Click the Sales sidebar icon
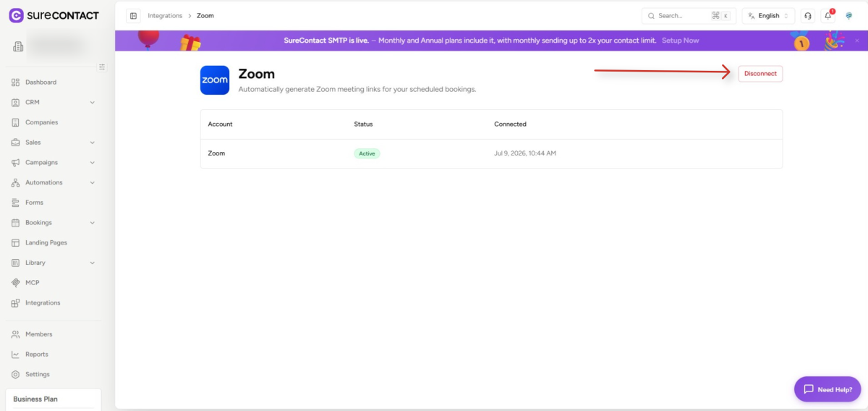The height and width of the screenshot is (411, 868). [x=15, y=143]
